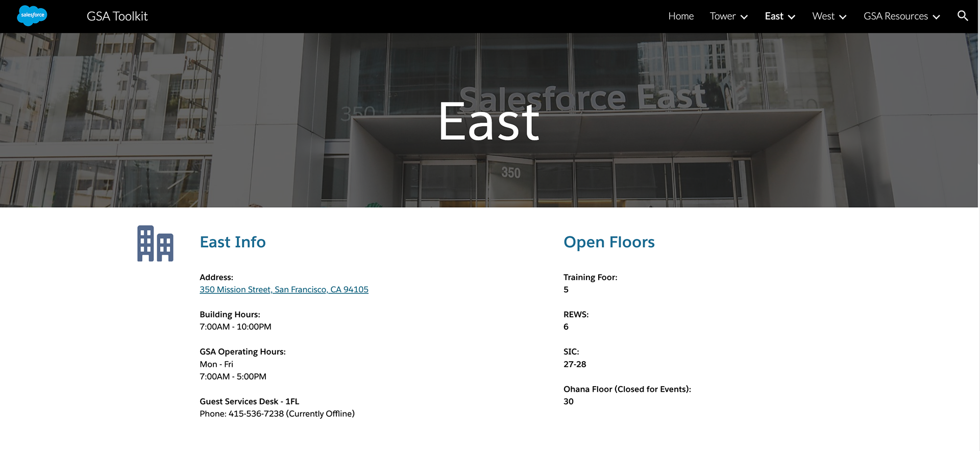Viewport: 980px width, 451px height.
Task: Select the Guest Services Desk - 1FL text
Action: (x=249, y=402)
